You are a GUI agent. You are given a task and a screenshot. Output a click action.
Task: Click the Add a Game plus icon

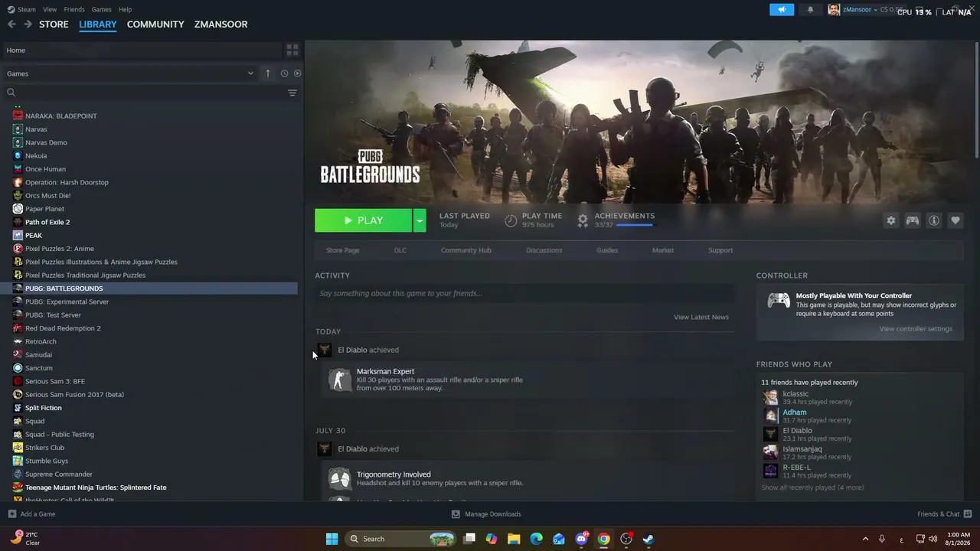click(x=11, y=514)
